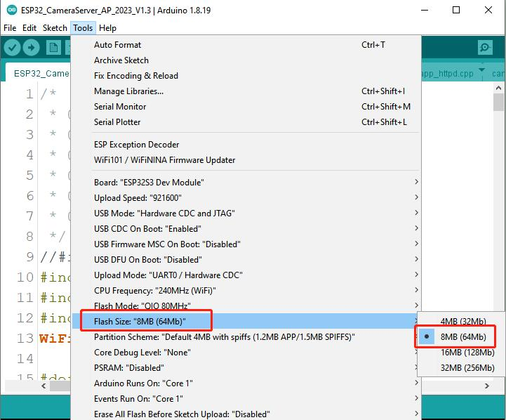This screenshot has width=506, height=420.
Task: Choose Auto Format from Tools menu
Action: (246, 45)
